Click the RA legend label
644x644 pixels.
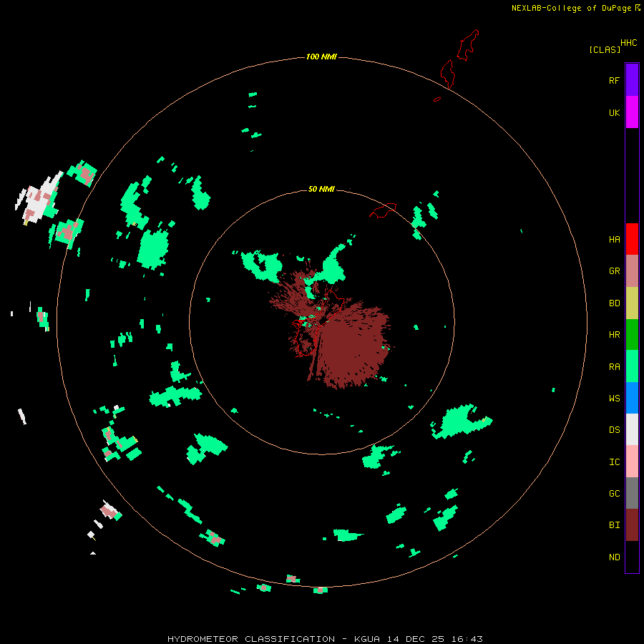(x=614, y=367)
